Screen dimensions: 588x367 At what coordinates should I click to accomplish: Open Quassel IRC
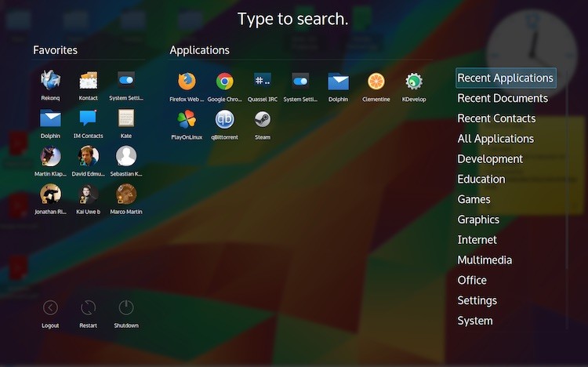click(x=263, y=87)
